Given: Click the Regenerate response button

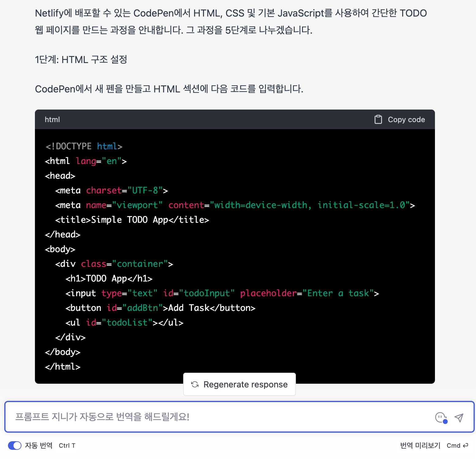Looking at the screenshot, I should (x=239, y=384).
